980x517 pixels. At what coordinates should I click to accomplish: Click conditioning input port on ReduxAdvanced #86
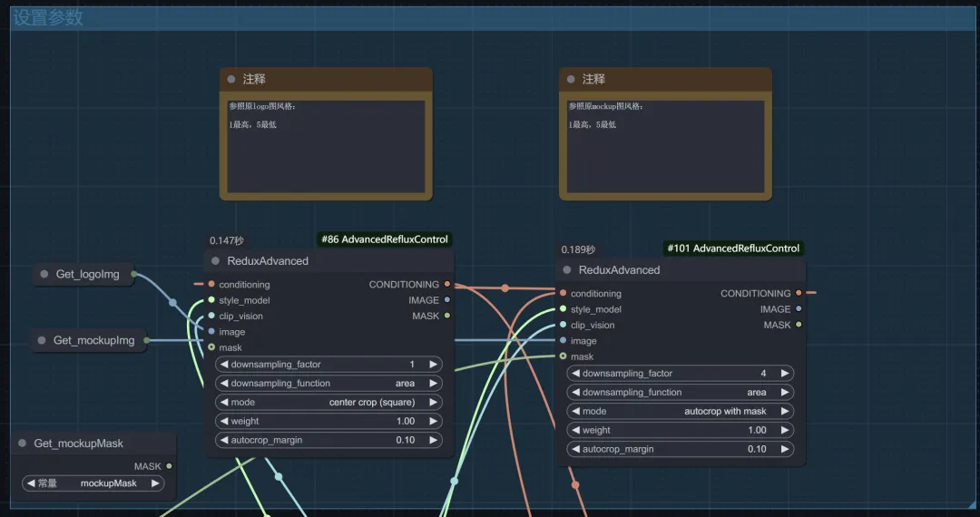pyautogui.click(x=211, y=284)
